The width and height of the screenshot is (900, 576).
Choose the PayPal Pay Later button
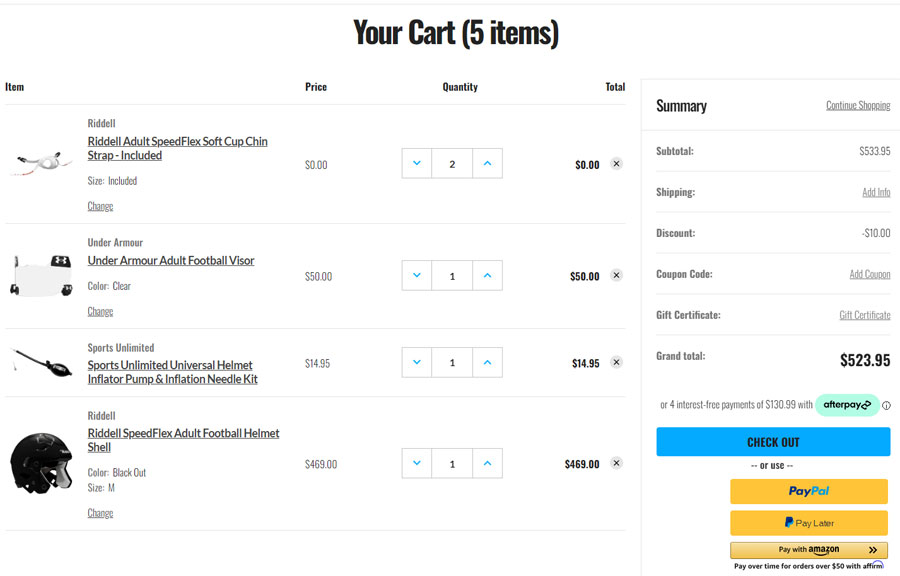[x=809, y=523]
